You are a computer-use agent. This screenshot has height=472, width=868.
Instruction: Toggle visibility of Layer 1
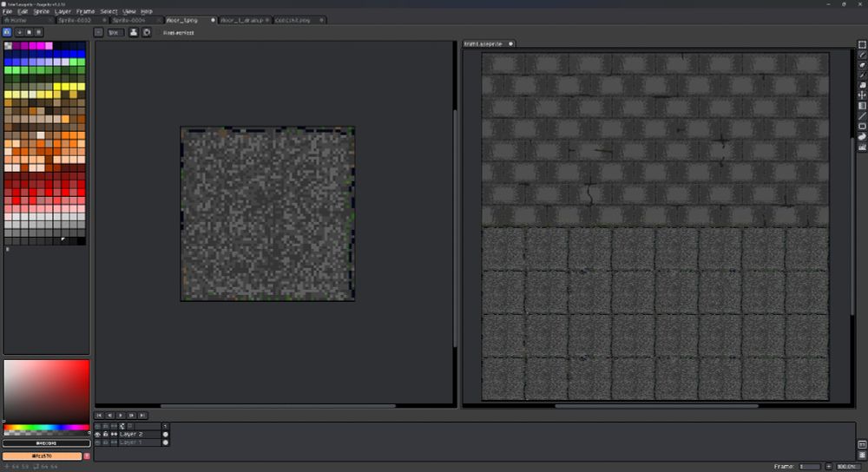97,442
